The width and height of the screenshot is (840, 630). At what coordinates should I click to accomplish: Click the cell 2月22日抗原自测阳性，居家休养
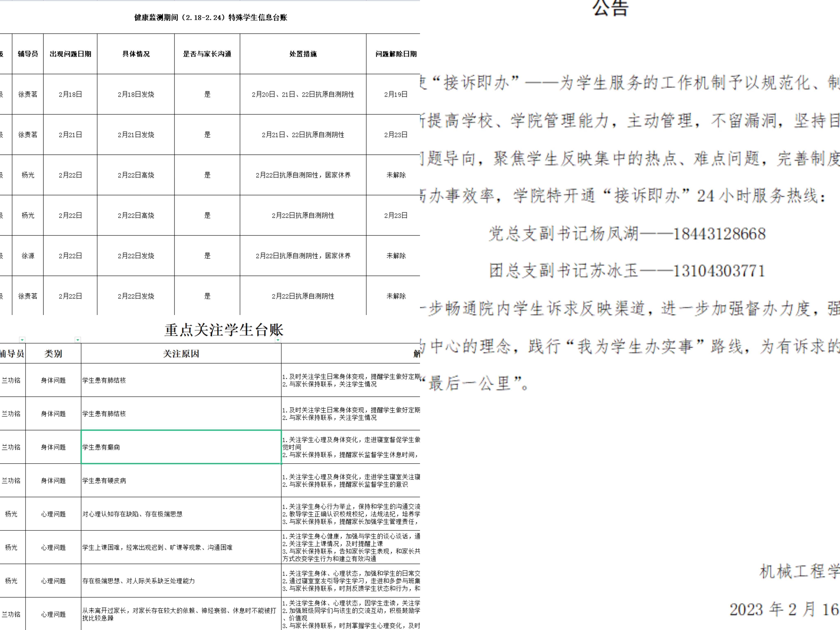click(x=303, y=175)
